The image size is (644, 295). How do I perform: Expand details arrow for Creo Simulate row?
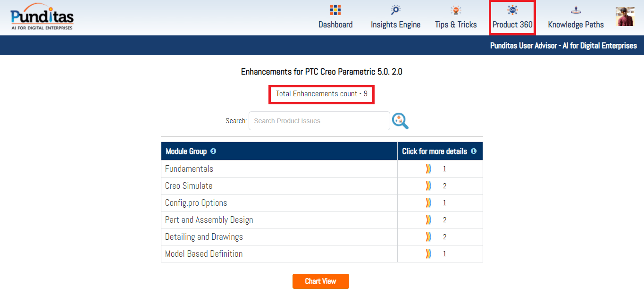tap(428, 186)
